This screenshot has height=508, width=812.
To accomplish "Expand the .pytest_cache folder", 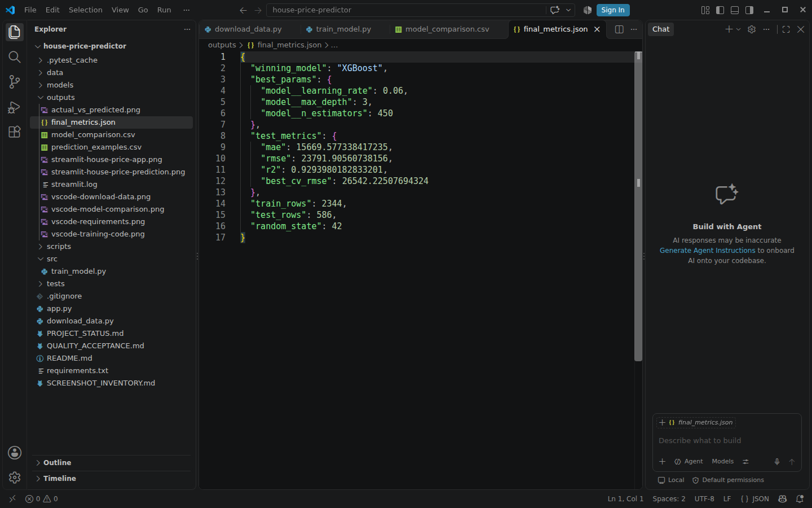I will pyautogui.click(x=111, y=60).
